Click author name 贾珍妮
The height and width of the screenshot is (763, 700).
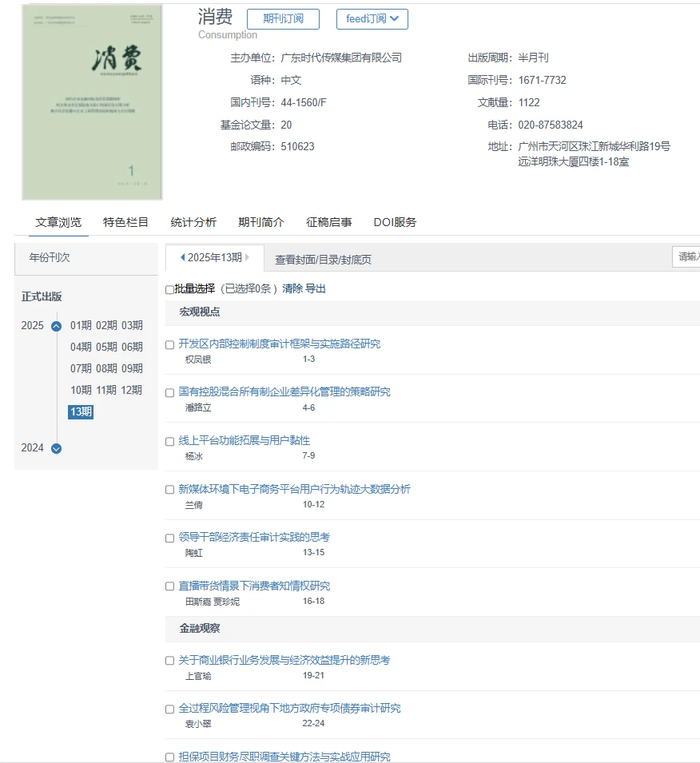(226, 602)
